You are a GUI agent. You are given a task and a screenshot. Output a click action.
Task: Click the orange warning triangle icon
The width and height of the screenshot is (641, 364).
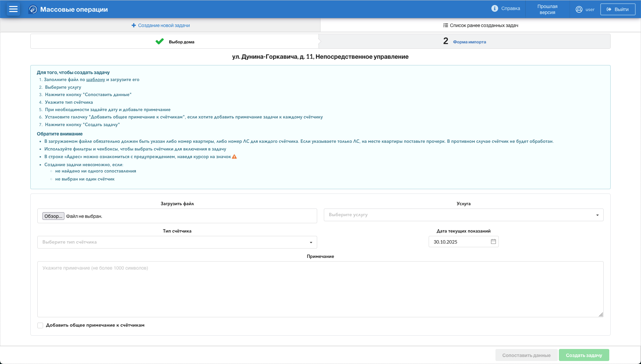[234, 157]
